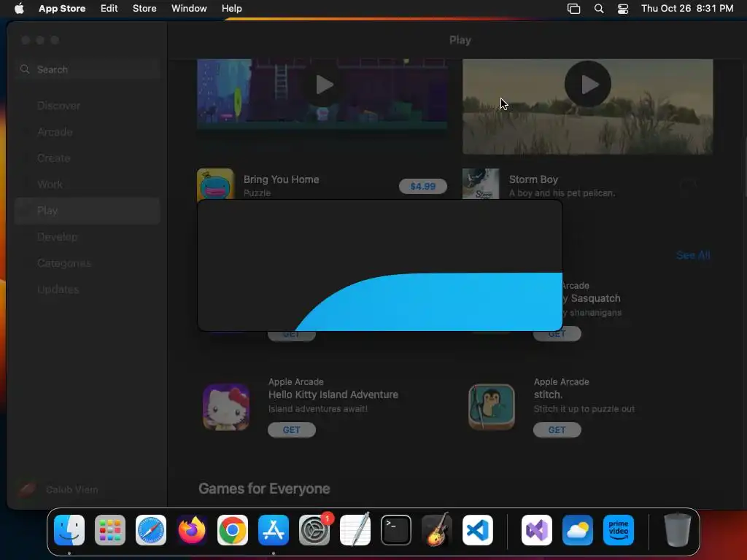Play the Bring You Home preview video
Viewport: 747px width, 560px height.
tap(323, 85)
